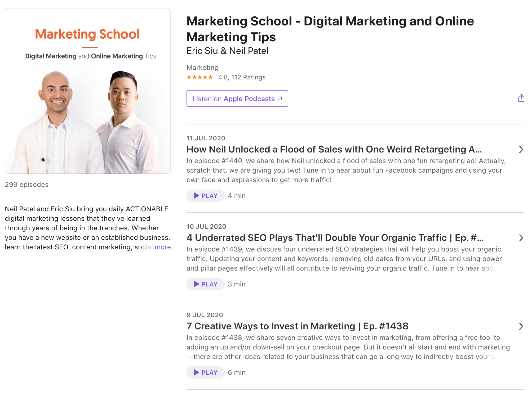Click the '6 min' duration
This screenshot has width=532, height=395.
tap(237, 372)
